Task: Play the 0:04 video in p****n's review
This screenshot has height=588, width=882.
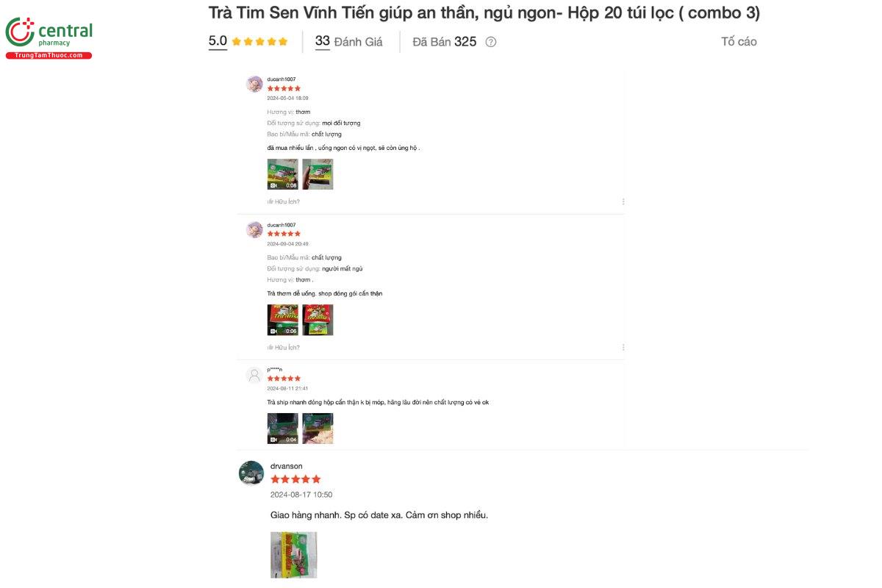Action: (x=282, y=428)
